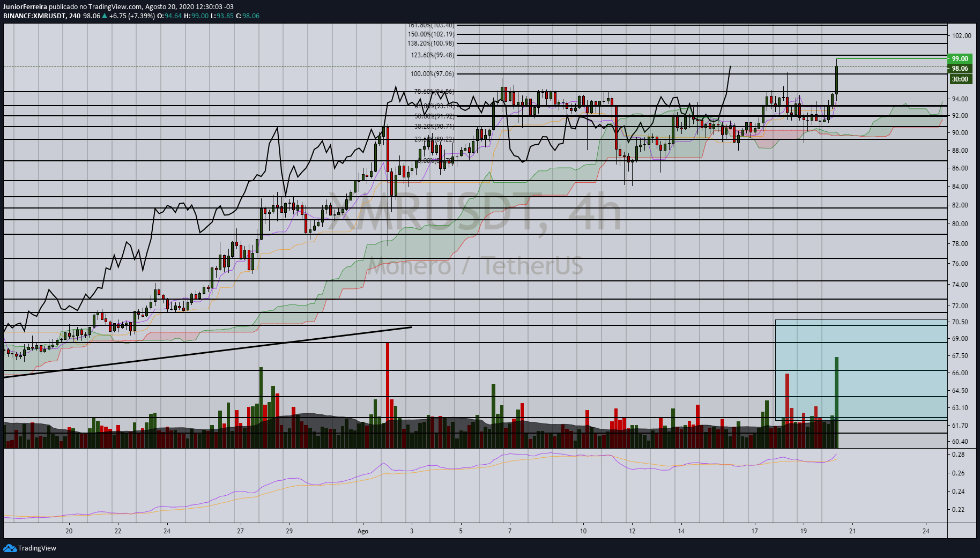980x558 pixels.
Task: Click the tall red volume bar near Ago
Action: tap(388, 395)
